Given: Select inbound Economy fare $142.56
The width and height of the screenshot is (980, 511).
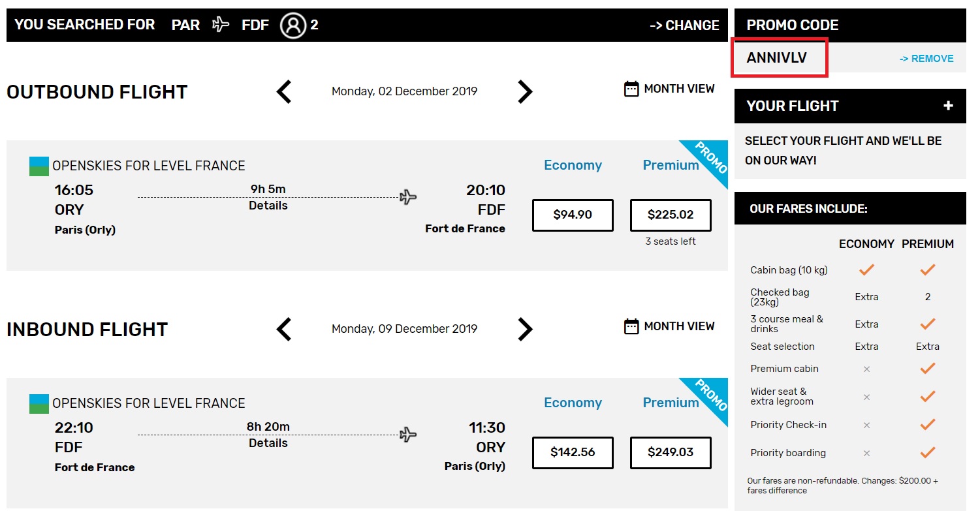Looking at the screenshot, I should [x=573, y=452].
